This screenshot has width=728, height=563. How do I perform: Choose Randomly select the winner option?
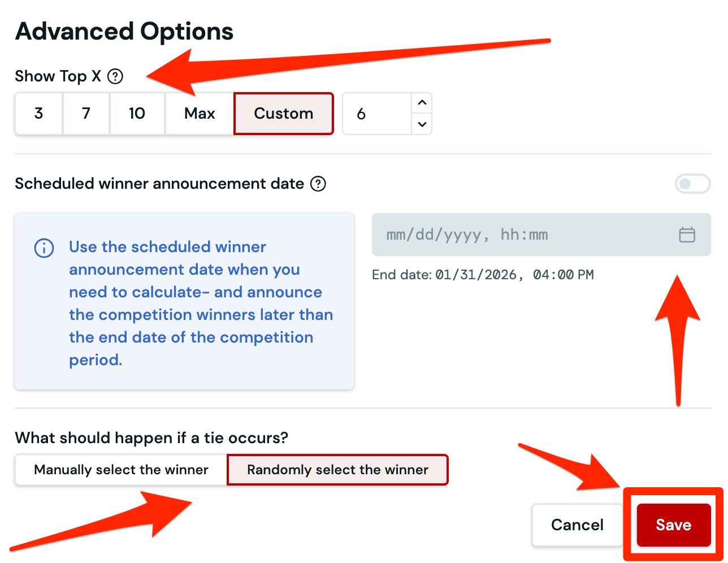(x=337, y=470)
